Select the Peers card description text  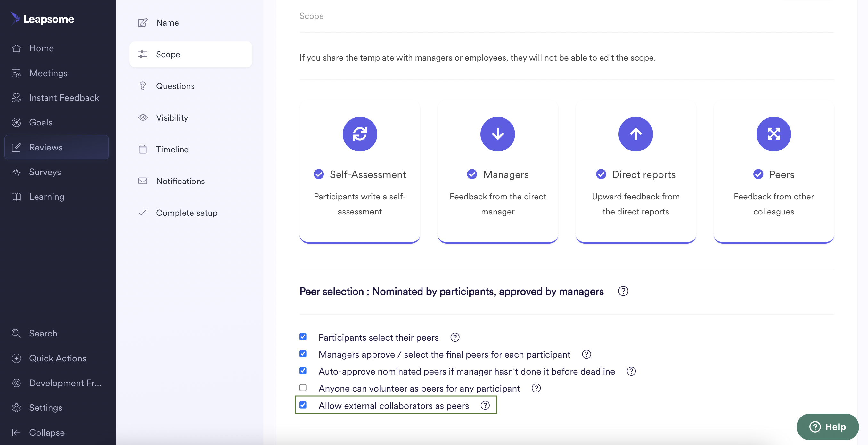click(x=773, y=204)
